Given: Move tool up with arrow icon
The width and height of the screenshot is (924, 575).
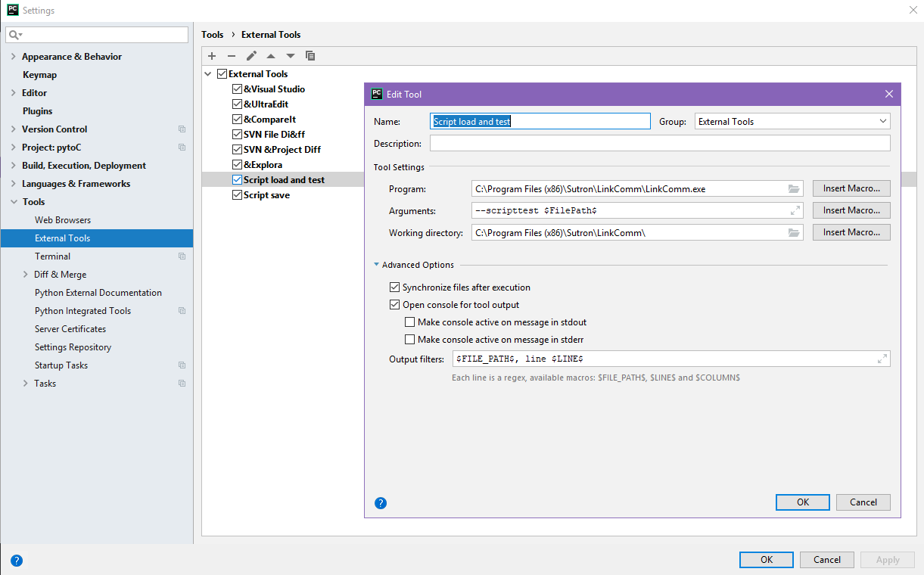Looking at the screenshot, I should pos(271,56).
